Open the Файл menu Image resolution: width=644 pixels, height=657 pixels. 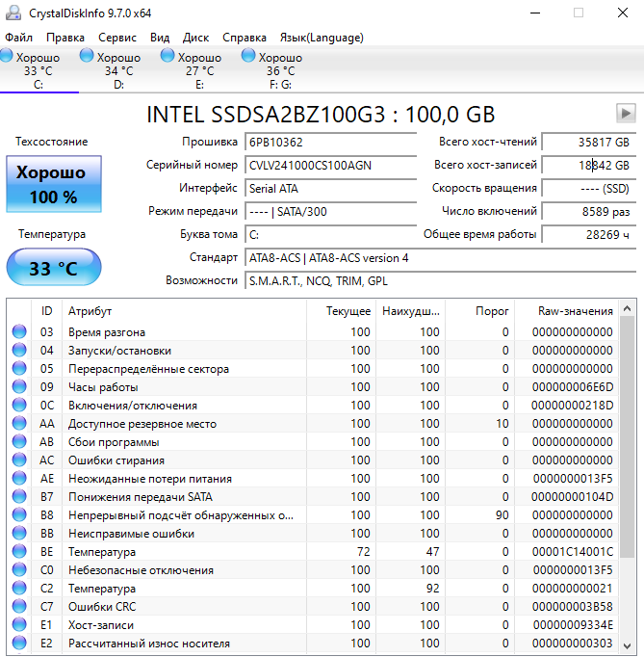pyautogui.click(x=18, y=38)
